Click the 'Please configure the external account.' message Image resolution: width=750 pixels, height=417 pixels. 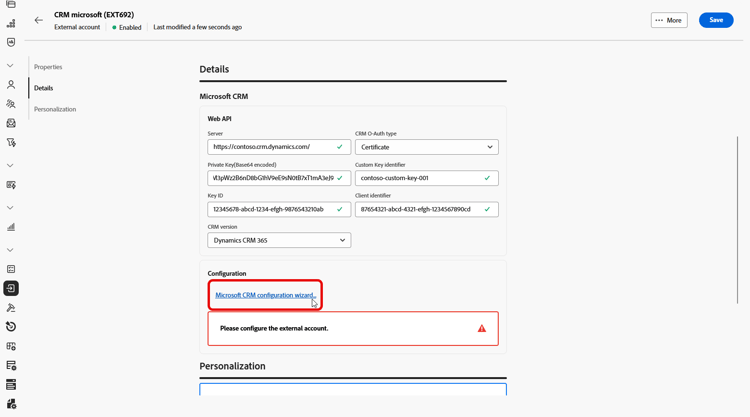274,329
